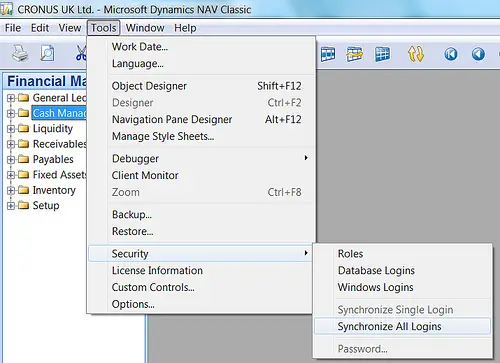Select the Payables tree item
This screenshot has height=363, width=500.
[53, 159]
